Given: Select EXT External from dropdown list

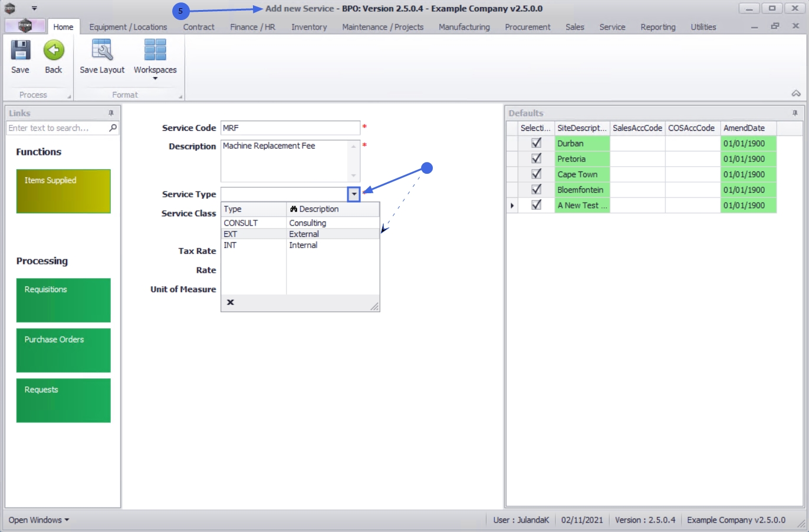Looking at the screenshot, I should (x=300, y=234).
